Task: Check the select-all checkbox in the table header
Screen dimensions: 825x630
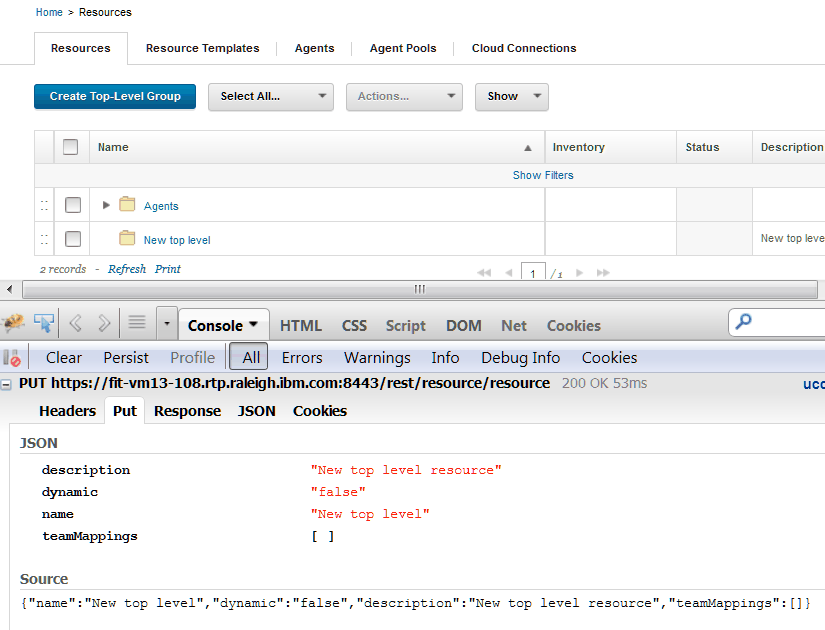Action: point(70,146)
